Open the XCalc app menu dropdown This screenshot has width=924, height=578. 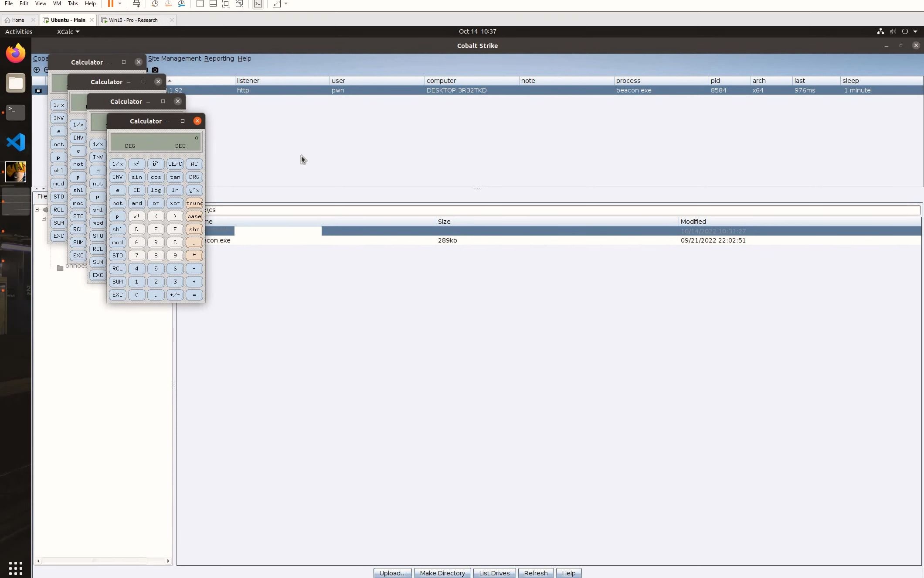(x=68, y=31)
